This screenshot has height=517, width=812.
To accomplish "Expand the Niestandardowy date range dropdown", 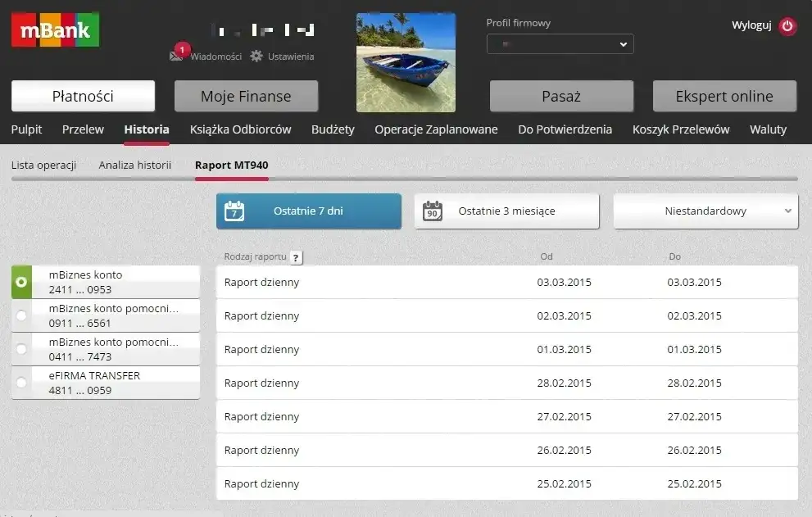I will pyautogui.click(x=705, y=211).
